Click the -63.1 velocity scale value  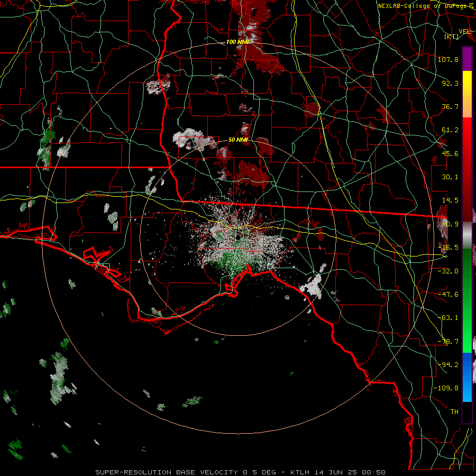pyautogui.click(x=448, y=318)
